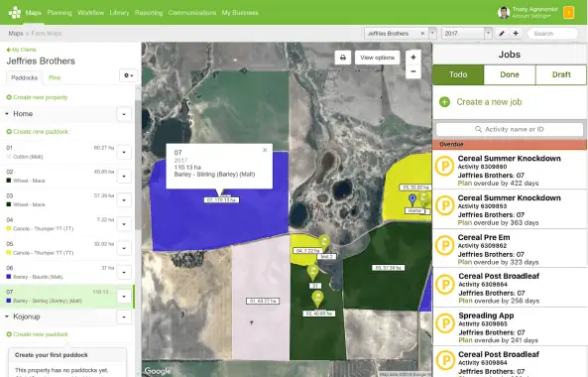Viewport: 588px width, 377px height.
Task: Click the pencil edit icon in top bar
Action: [x=502, y=34]
